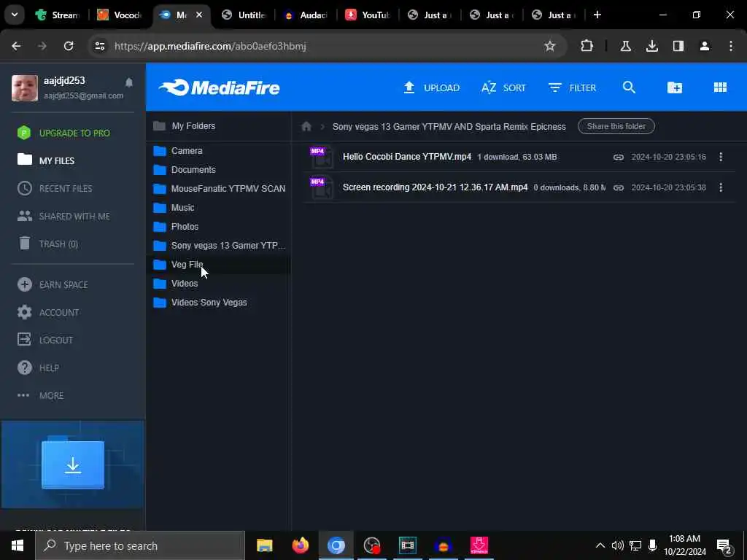This screenshot has width=747, height=560.
Task: Select Hello Cocobi Dance YTPMV.mp4 file
Action: pos(407,157)
